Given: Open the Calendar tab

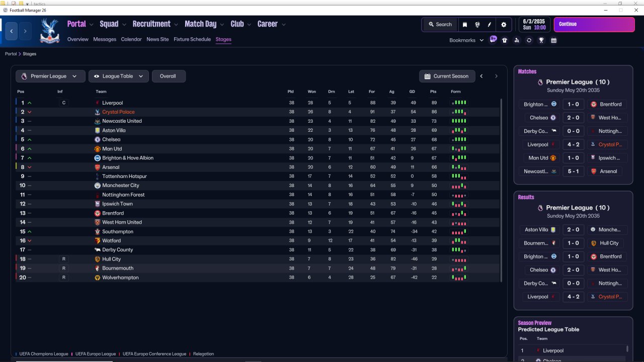Looking at the screenshot, I should pos(131,39).
